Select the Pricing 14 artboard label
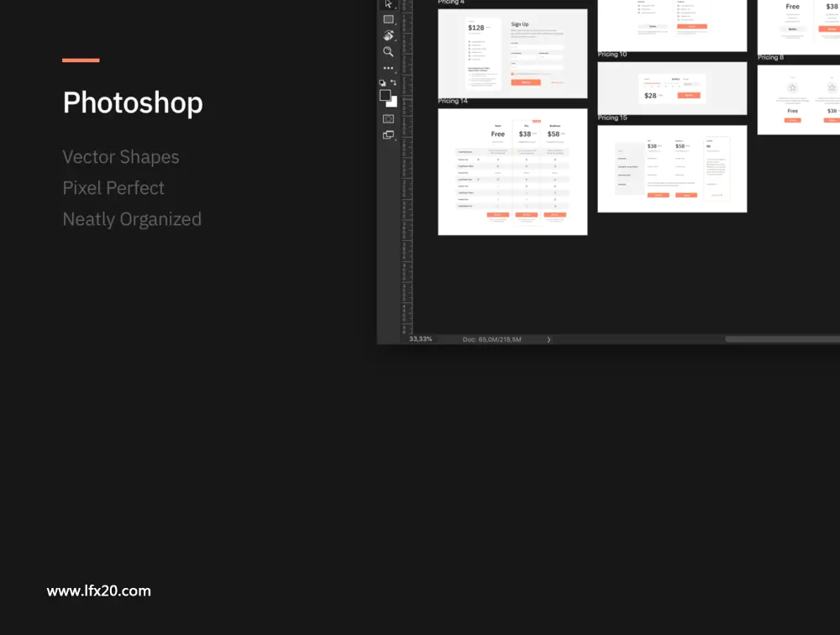The image size is (840, 635). click(453, 101)
